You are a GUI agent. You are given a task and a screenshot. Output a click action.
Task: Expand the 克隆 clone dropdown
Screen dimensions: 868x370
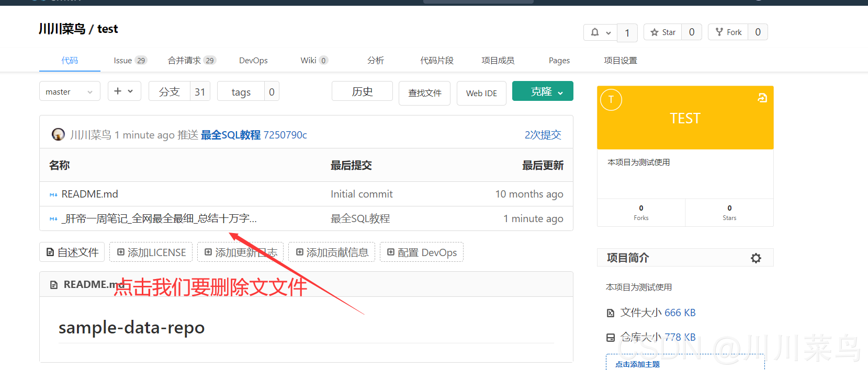(x=543, y=91)
